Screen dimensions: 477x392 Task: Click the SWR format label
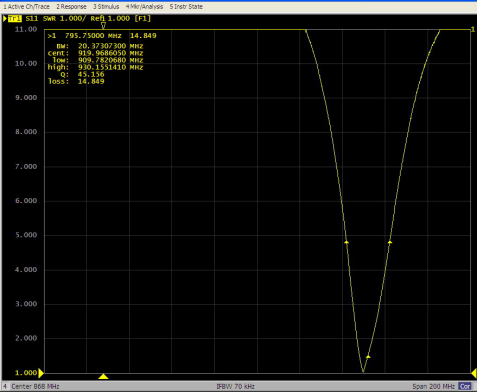tap(49, 19)
